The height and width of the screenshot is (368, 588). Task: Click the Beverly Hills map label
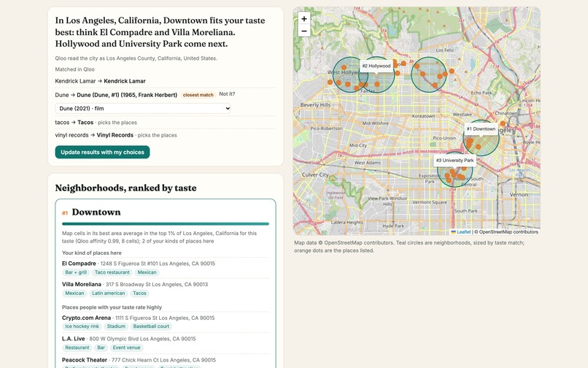(315, 105)
